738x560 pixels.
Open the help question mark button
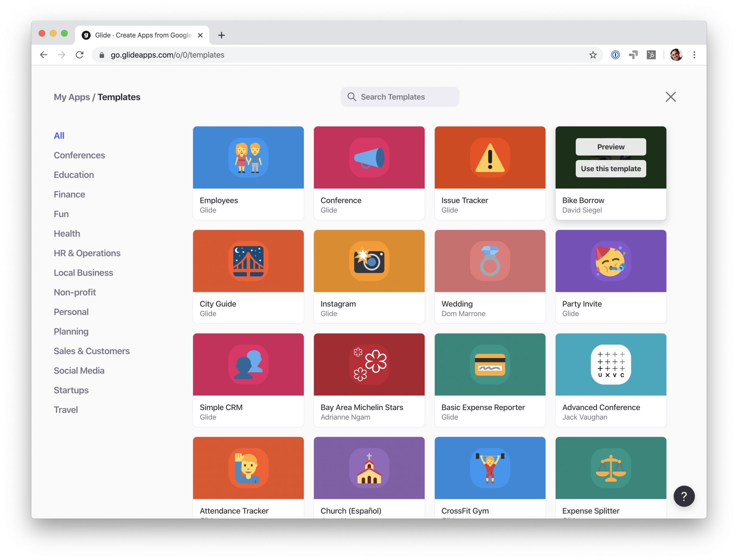(x=684, y=496)
